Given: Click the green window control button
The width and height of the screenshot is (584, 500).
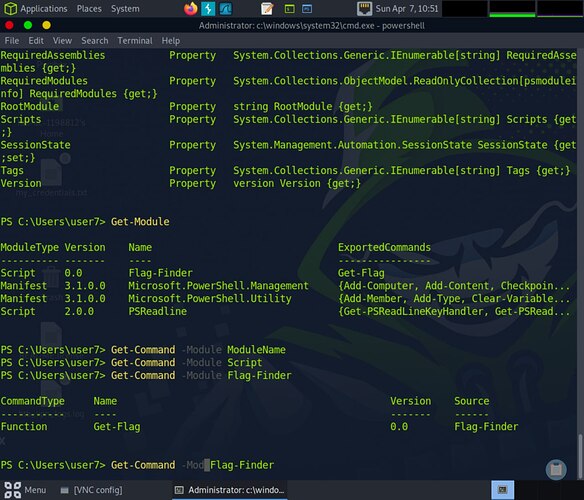Looking at the screenshot, I should coord(28,25).
